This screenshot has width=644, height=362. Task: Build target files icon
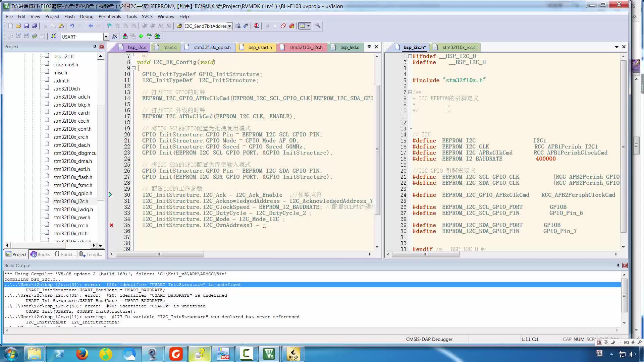pos(18,36)
